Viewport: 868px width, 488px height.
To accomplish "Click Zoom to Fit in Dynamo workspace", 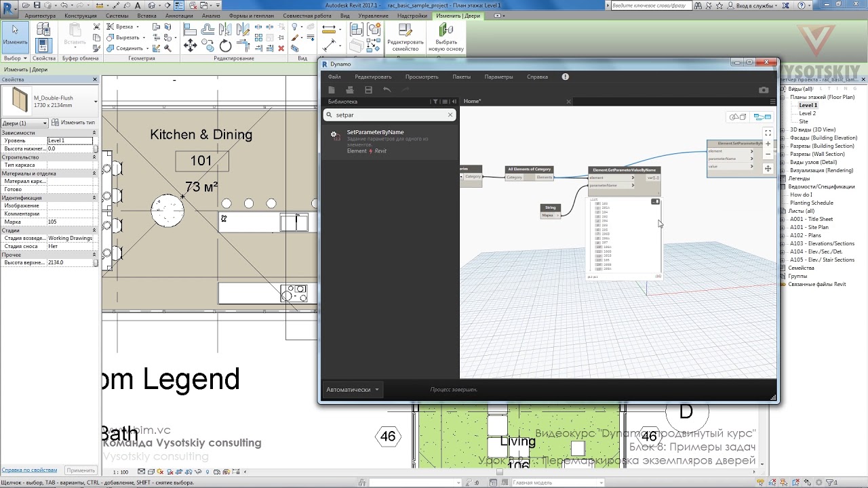I will click(x=768, y=133).
